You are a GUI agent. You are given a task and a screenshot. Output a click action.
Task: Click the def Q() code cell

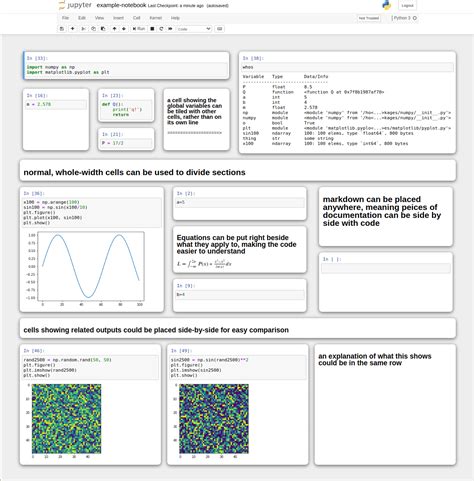(x=126, y=109)
